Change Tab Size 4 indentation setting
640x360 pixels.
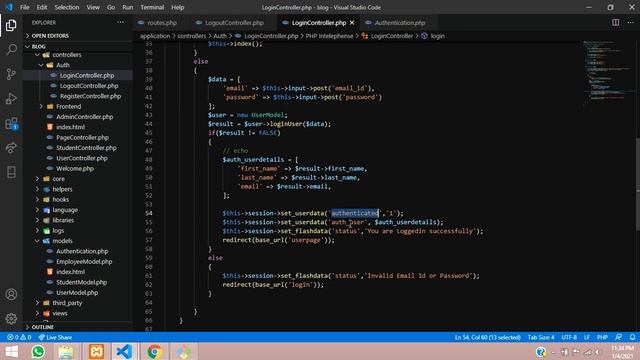tap(541, 337)
